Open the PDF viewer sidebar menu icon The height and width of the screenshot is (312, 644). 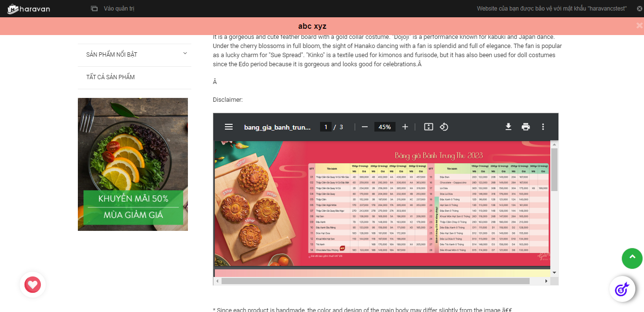(229, 127)
